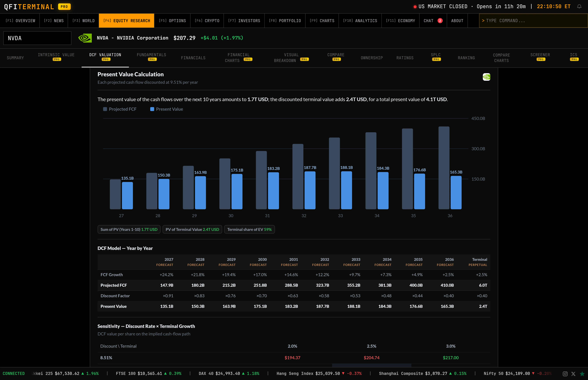Click the FTSE 100 ticker entry
The image size is (588, 380).
[x=149, y=374]
